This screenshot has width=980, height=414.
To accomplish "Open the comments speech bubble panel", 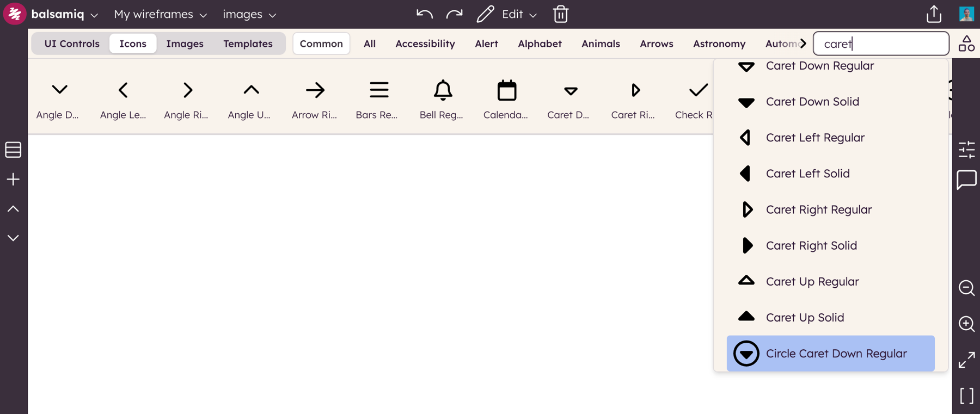I will coord(966,180).
